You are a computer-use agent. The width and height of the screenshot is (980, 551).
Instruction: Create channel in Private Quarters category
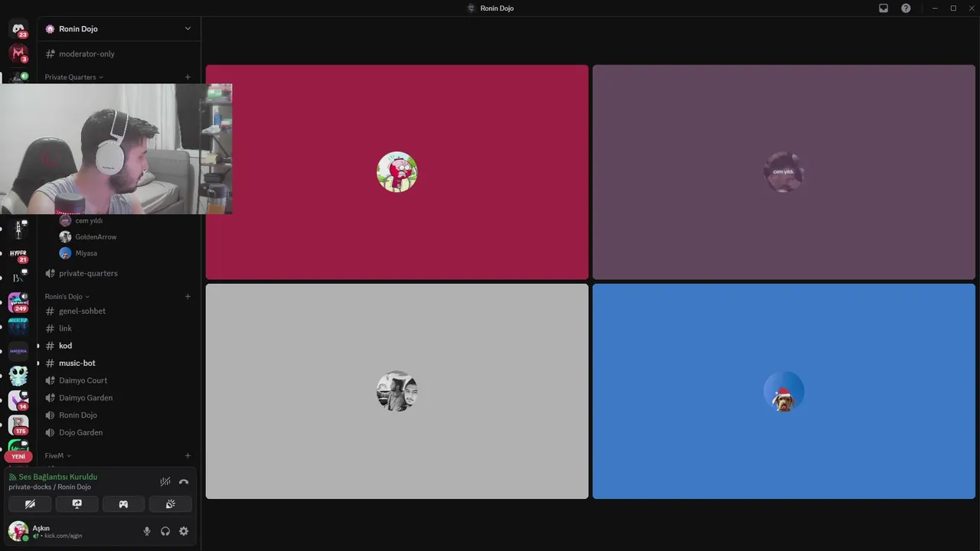coord(188,77)
